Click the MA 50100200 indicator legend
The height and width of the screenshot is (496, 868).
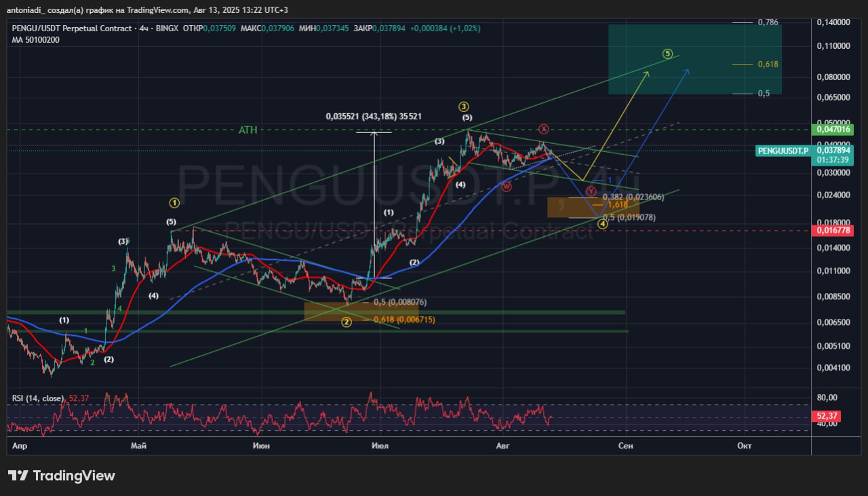pos(35,40)
